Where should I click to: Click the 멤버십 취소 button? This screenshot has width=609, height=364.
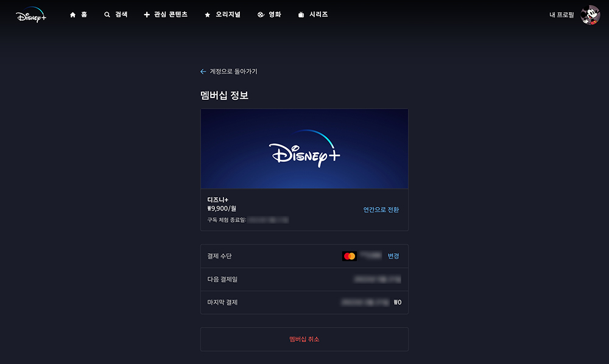pyautogui.click(x=304, y=339)
